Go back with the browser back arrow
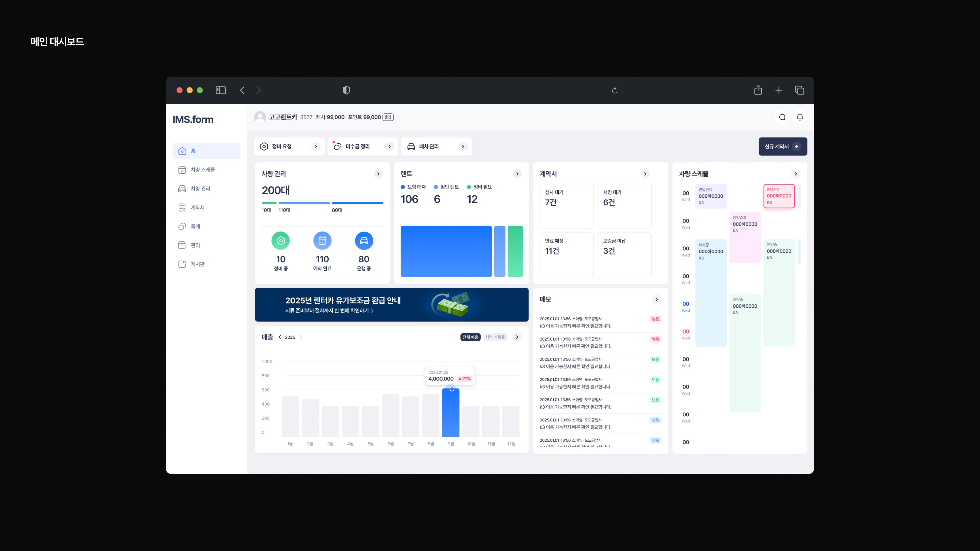This screenshot has height=551, width=980. (x=242, y=90)
